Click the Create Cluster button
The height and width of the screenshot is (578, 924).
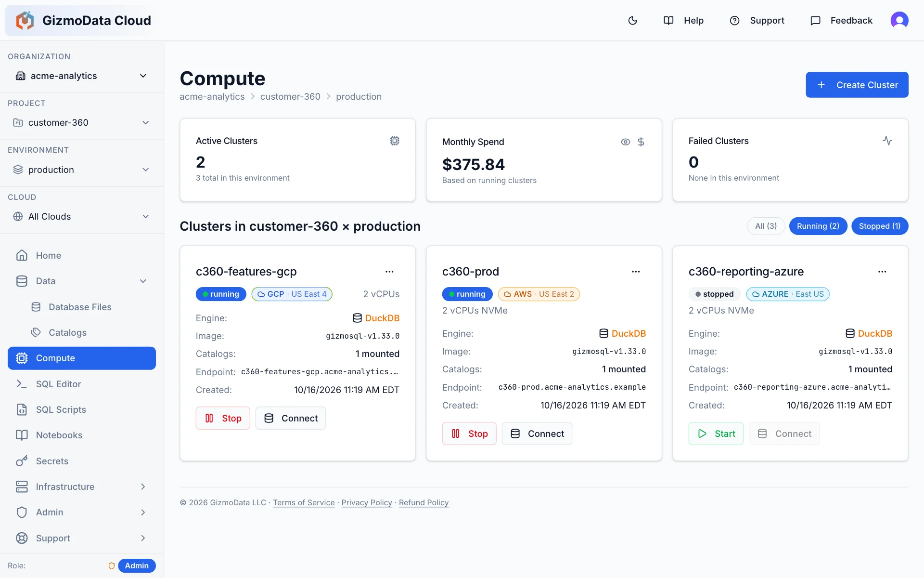857,85
